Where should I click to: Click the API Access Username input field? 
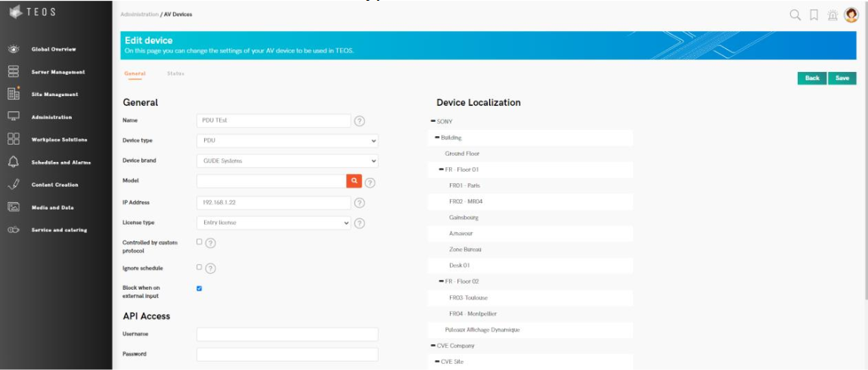[287, 334]
